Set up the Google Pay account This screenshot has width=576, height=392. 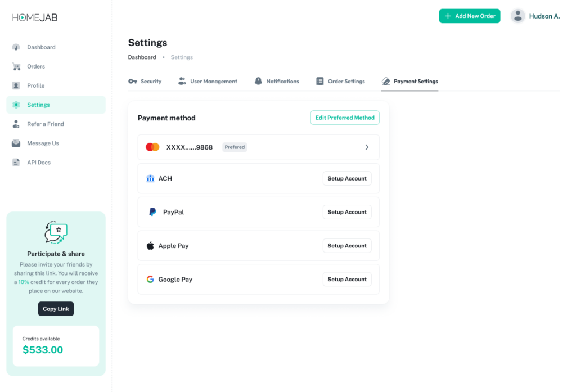pyautogui.click(x=347, y=279)
